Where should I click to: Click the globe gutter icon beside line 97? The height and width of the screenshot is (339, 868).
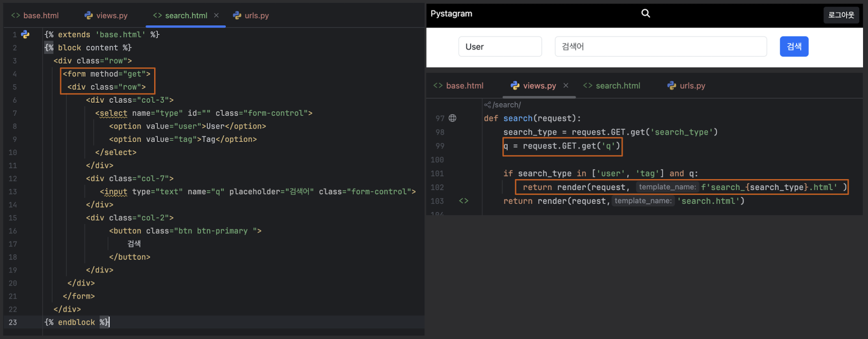(x=452, y=118)
